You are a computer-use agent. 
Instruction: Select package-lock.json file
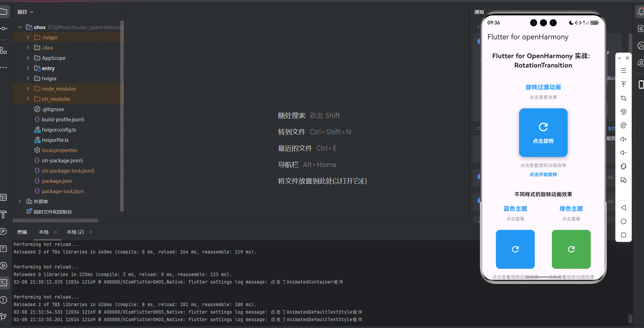(x=62, y=191)
